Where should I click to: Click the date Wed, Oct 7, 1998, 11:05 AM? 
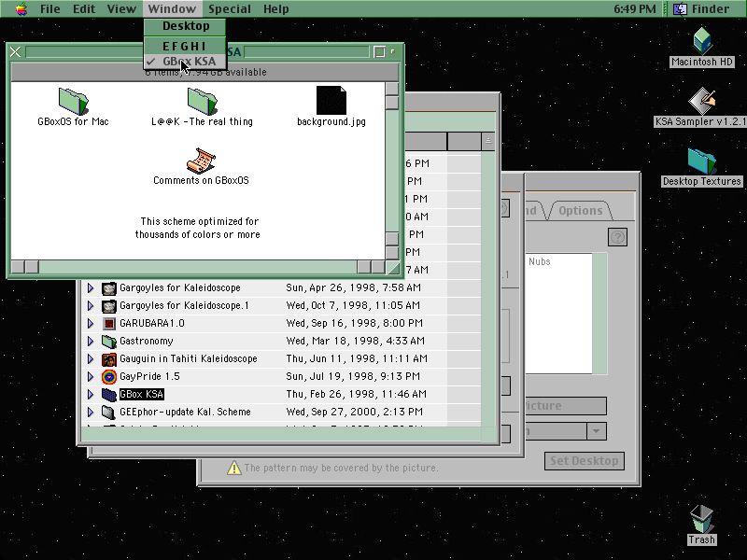(353, 305)
